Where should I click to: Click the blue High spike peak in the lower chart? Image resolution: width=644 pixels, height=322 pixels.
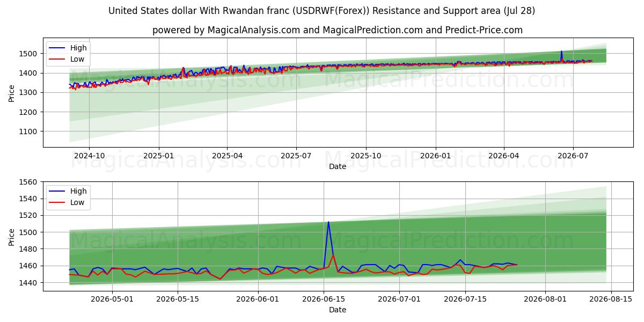pos(328,222)
